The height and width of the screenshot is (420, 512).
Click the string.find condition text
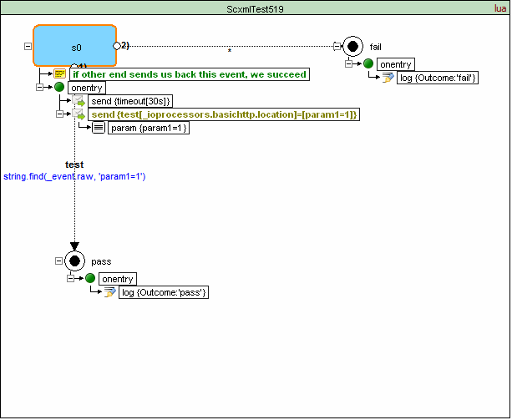point(75,176)
